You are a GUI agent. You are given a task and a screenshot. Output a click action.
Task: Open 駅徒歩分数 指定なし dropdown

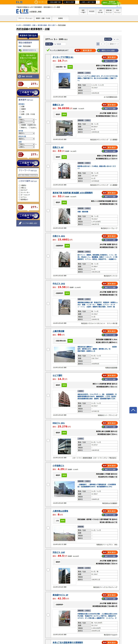[x=27, y=139]
